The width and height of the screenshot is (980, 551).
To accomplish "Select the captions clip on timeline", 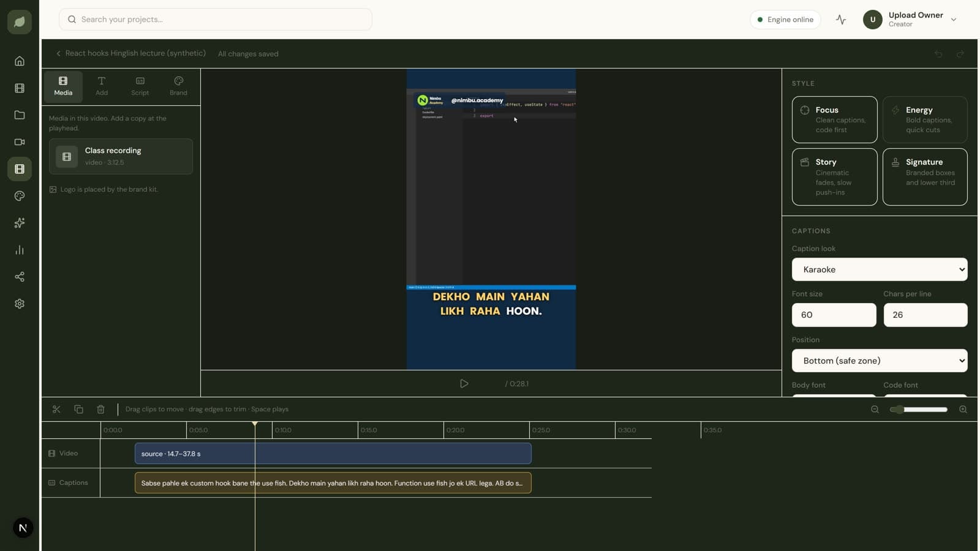I will (333, 483).
